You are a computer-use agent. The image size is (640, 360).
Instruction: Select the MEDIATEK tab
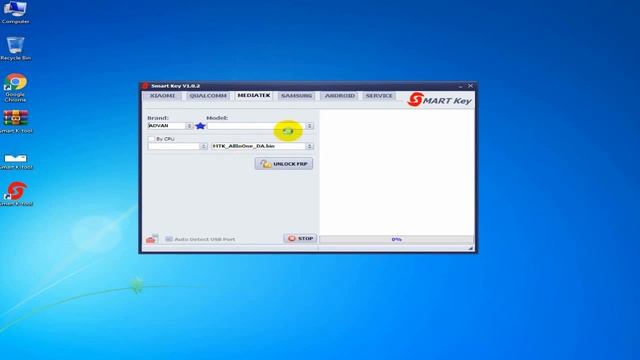click(x=253, y=95)
